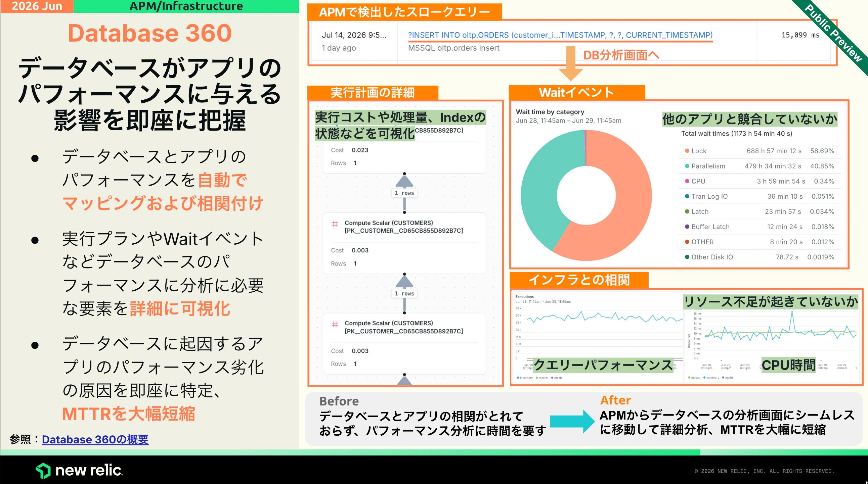Click the Parallelism percentage 40.85%

click(822, 166)
